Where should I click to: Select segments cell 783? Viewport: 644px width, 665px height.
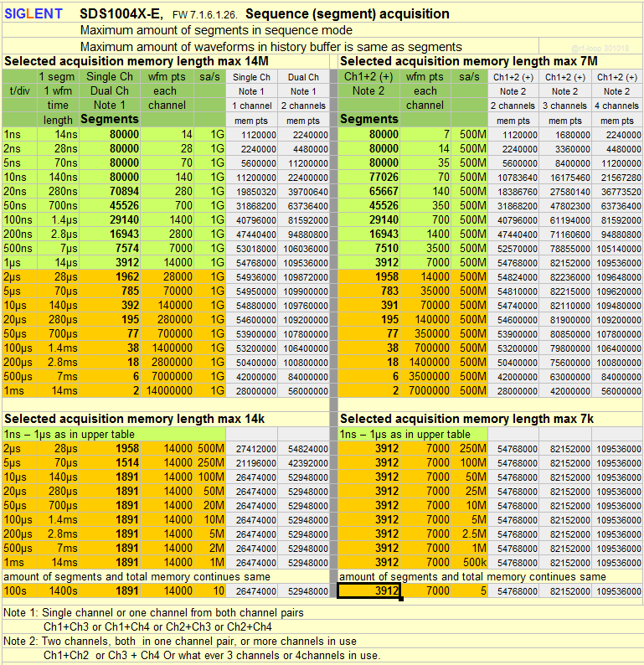(x=368, y=291)
